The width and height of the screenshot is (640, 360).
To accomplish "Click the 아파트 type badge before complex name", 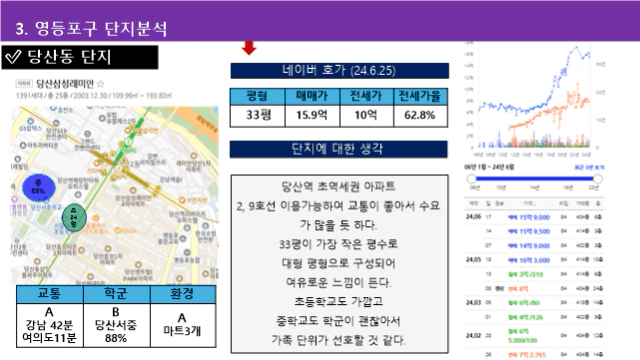I will click(x=24, y=84).
